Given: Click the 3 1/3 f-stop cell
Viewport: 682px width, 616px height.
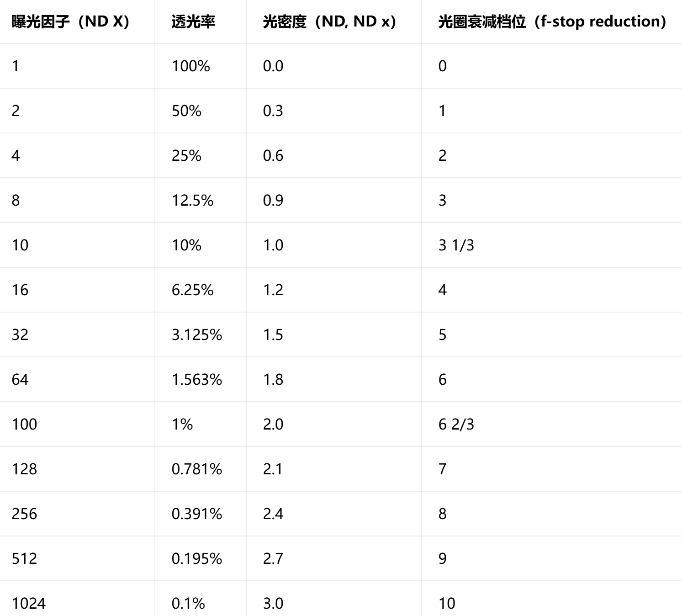Looking at the screenshot, I should tap(456, 245).
